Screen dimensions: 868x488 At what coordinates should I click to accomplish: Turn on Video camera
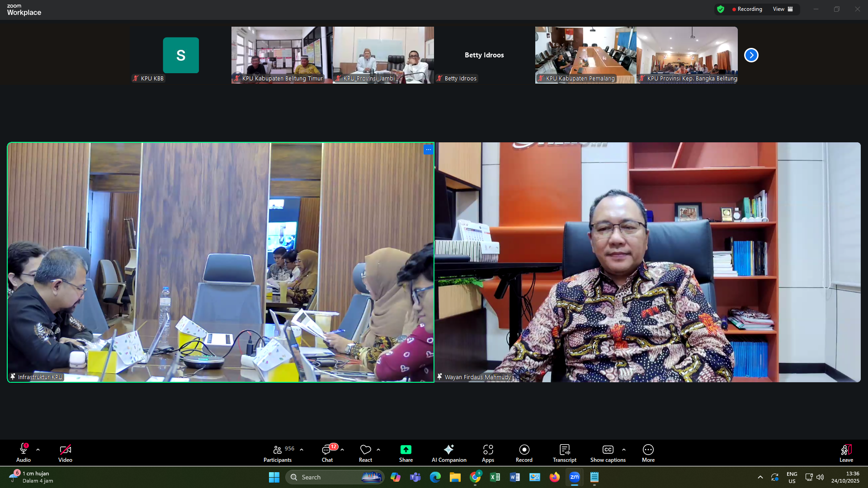(65, 453)
